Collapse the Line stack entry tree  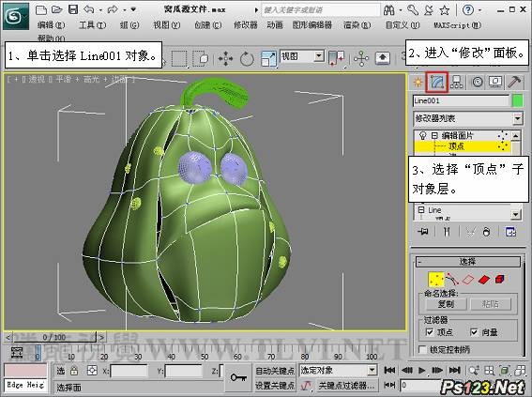click(x=421, y=209)
